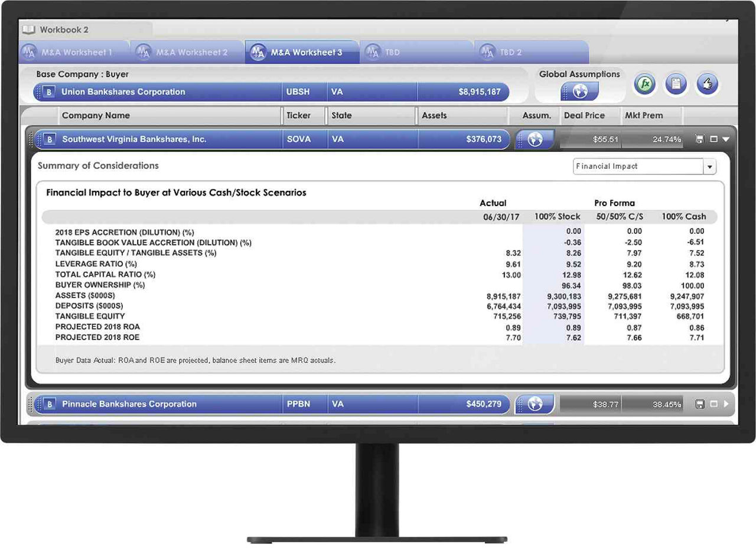Click the green fx formula icon
Image resolution: width=756 pixels, height=554 pixels.
[646, 84]
